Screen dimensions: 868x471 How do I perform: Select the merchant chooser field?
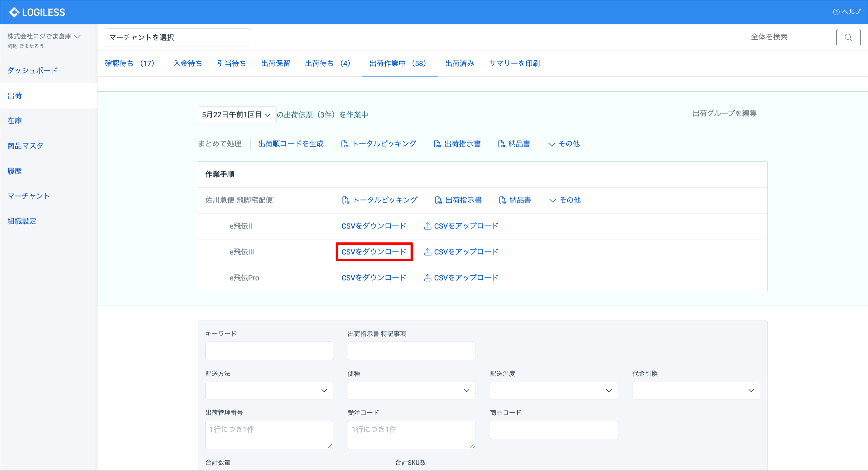(x=178, y=37)
